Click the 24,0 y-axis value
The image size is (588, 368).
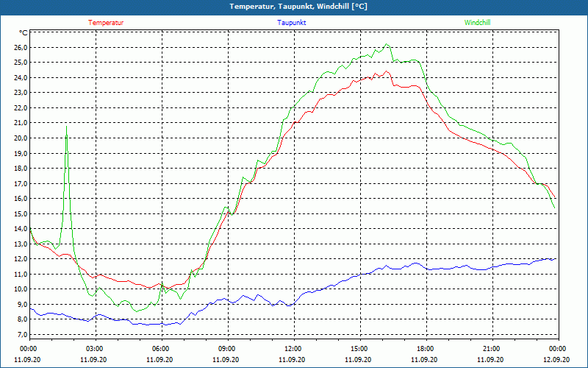click(21, 78)
